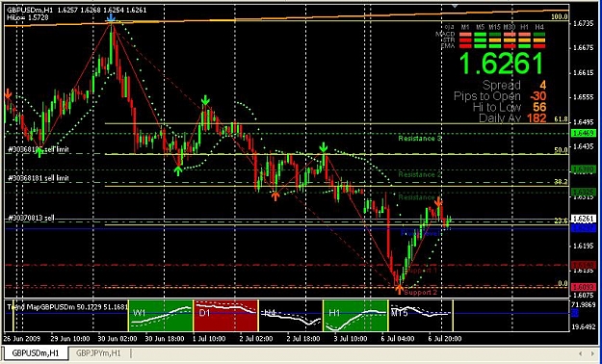The width and height of the screenshot is (602, 364).
Task: Select the green H1 trend map panel
Action: point(355,316)
